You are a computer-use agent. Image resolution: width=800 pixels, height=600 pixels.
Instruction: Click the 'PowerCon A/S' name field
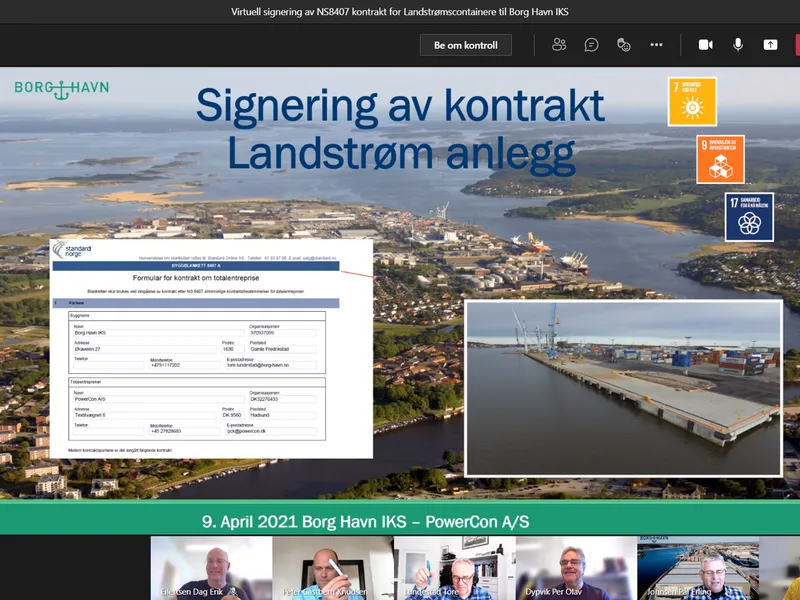pyautogui.click(x=159, y=399)
